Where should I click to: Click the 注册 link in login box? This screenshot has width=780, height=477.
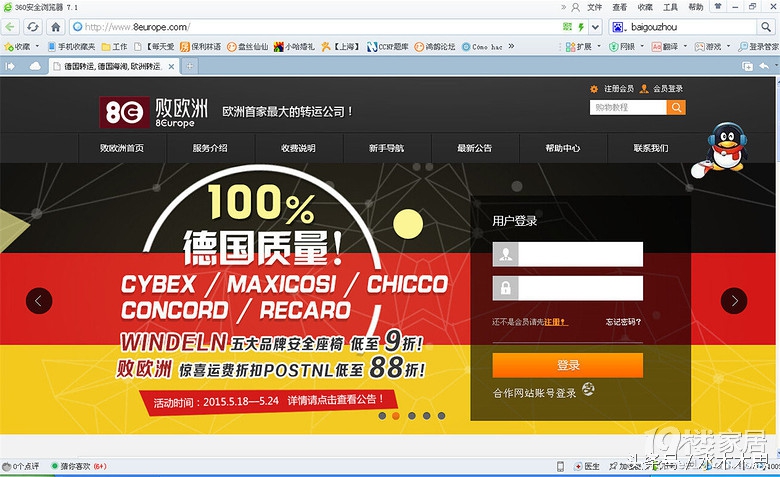tap(554, 322)
